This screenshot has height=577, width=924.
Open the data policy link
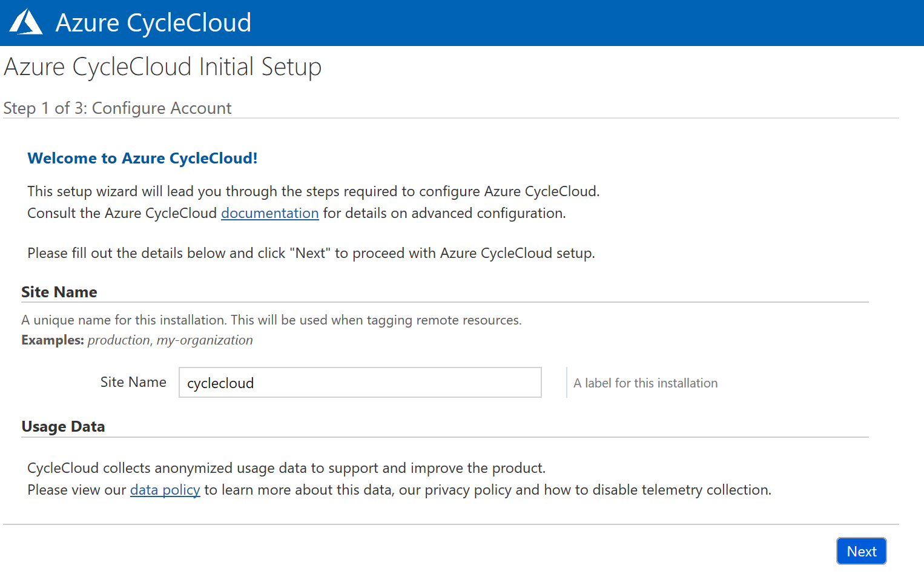[165, 490]
